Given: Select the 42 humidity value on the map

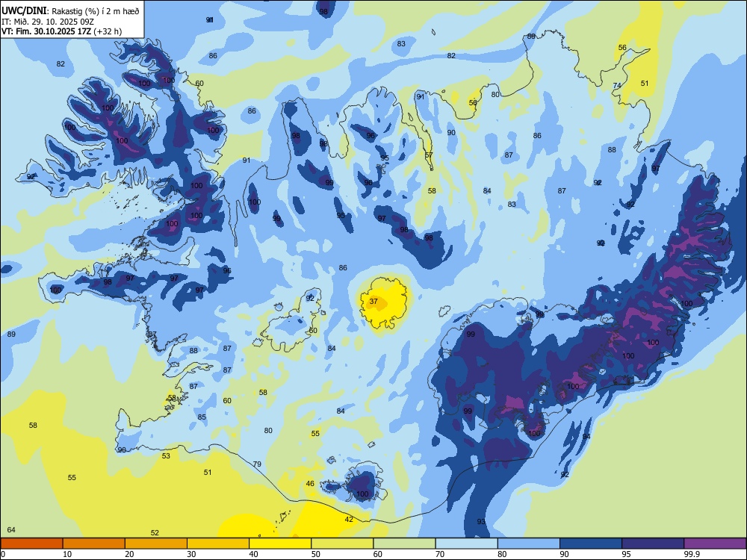Looking at the screenshot, I should (x=349, y=519).
